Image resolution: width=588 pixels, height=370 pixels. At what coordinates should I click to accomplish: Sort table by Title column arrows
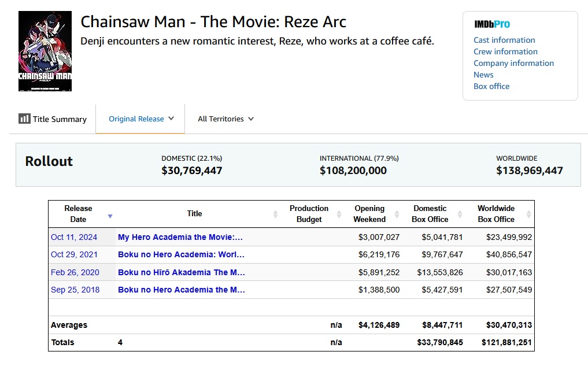[x=275, y=214]
